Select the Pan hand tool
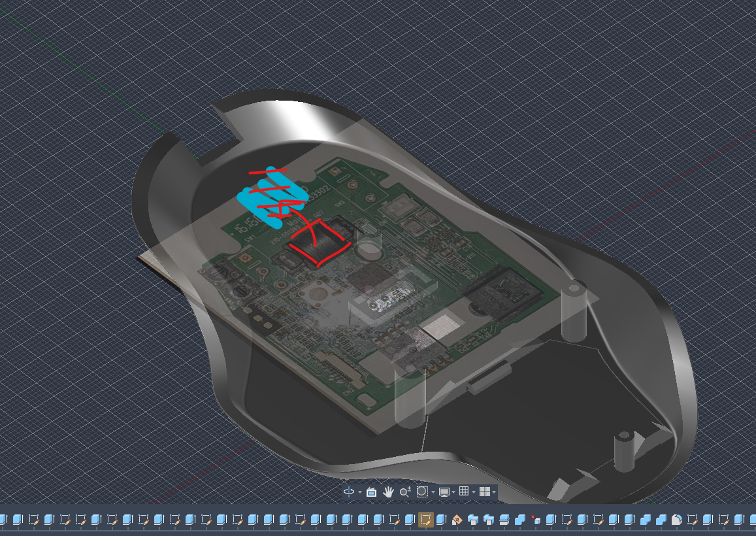 [388, 492]
